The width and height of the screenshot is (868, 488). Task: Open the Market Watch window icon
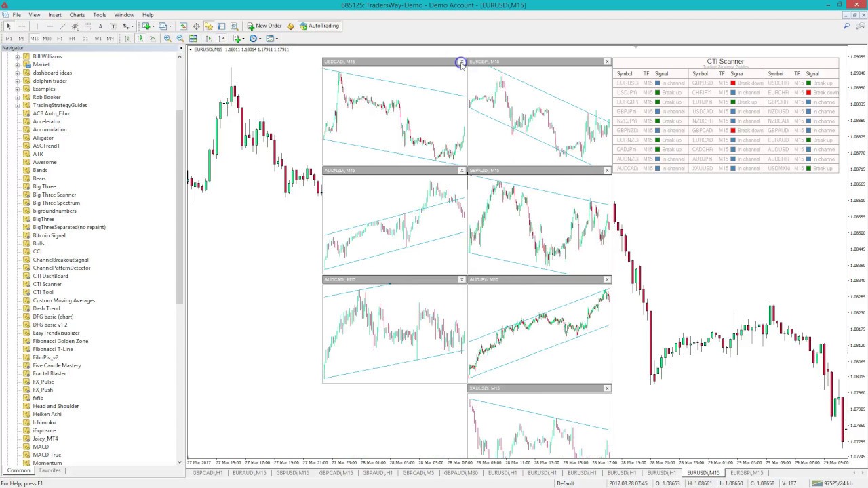coord(184,26)
